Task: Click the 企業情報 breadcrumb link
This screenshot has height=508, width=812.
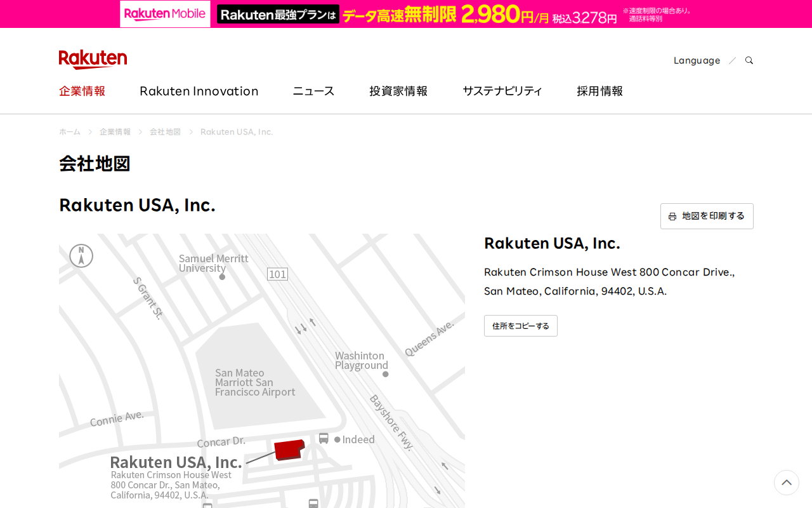Action: coord(115,131)
